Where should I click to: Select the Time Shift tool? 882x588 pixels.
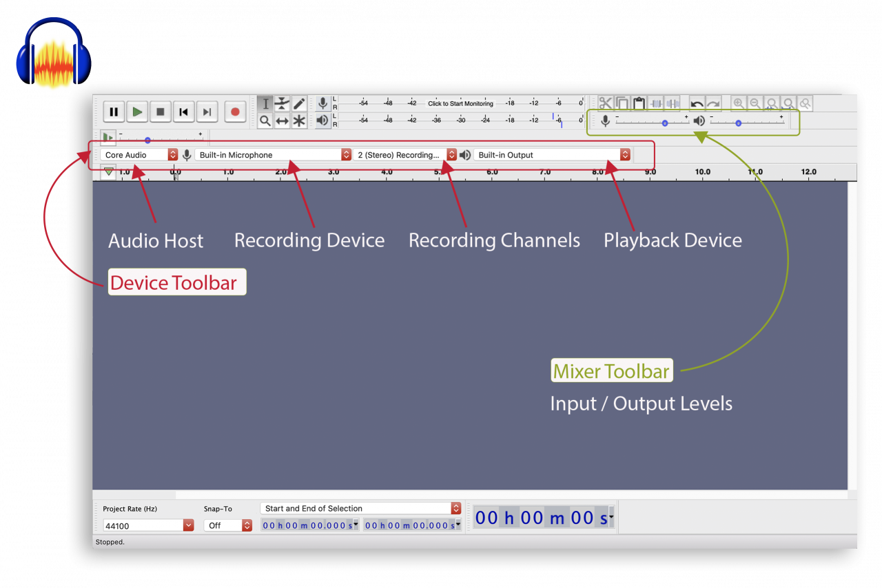282,120
